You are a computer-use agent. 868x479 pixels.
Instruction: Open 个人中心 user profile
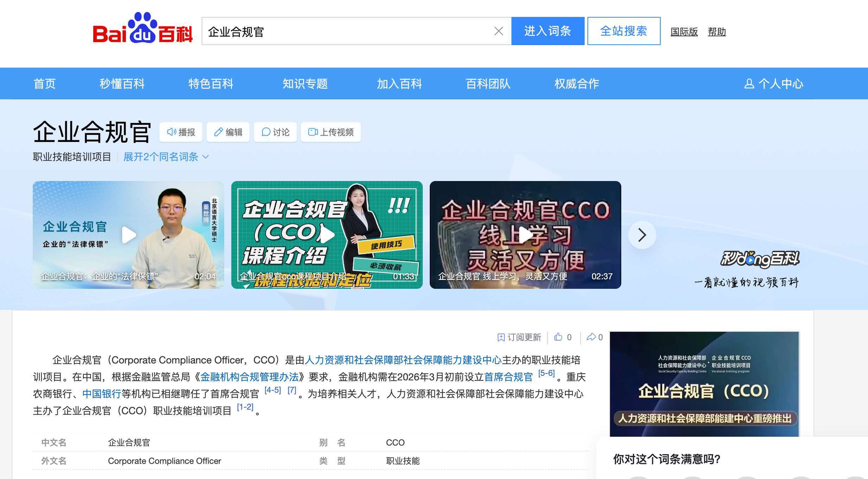tap(774, 83)
